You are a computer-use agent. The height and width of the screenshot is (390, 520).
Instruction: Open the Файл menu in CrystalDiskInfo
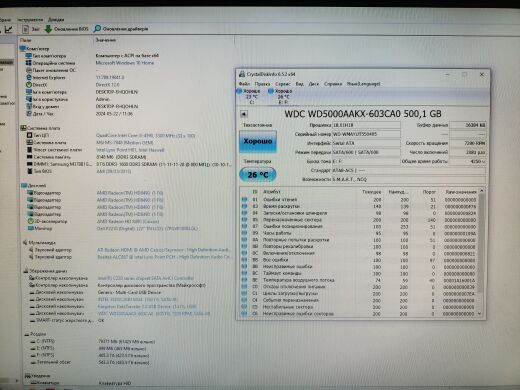click(244, 84)
